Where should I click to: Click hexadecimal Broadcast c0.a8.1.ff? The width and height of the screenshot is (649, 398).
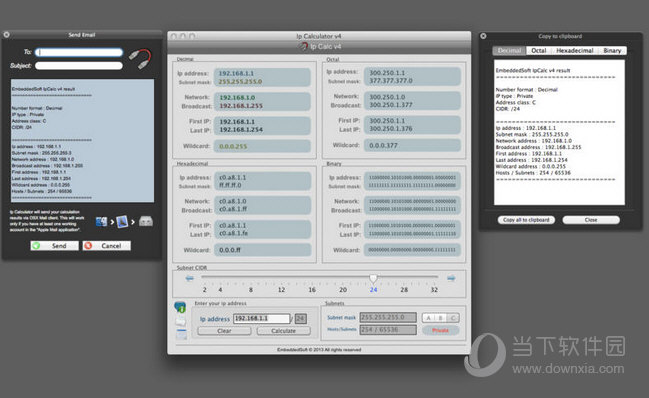(233, 209)
